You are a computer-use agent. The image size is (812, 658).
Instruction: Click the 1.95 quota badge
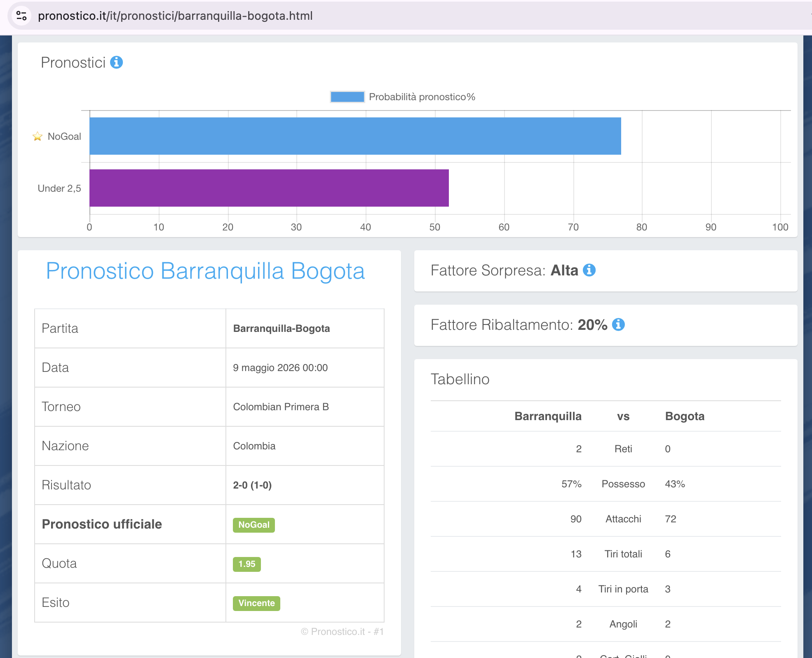pyautogui.click(x=247, y=564)
